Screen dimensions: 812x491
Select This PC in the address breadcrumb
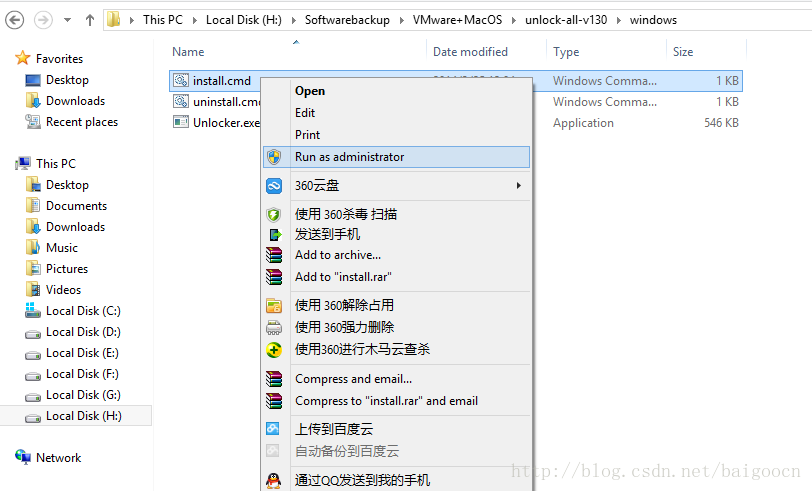coord(163,20)
